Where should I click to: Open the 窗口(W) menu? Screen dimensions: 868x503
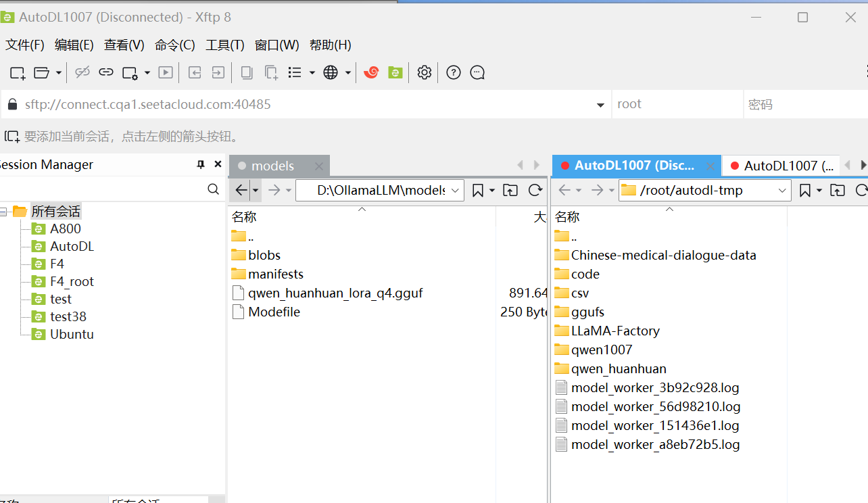tap(277, 45)
